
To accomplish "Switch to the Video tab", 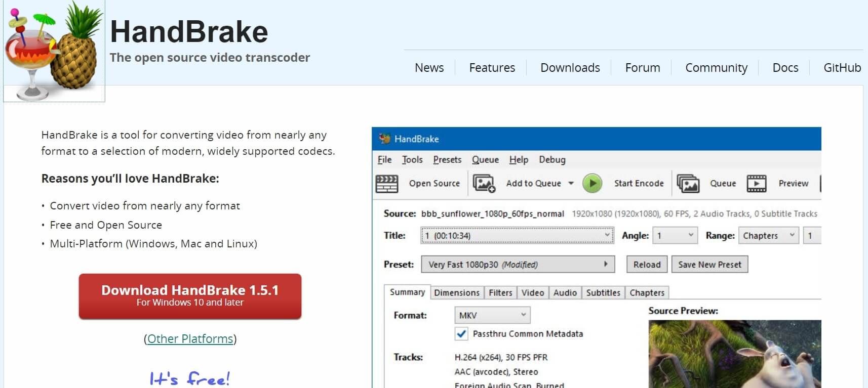I will [533, 292].
